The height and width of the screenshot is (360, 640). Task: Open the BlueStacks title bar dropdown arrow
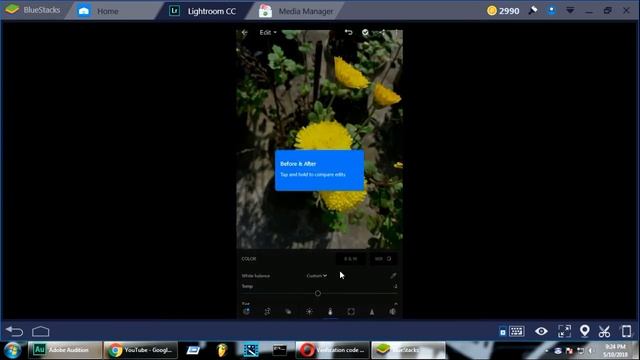click(x=570, y=11)
